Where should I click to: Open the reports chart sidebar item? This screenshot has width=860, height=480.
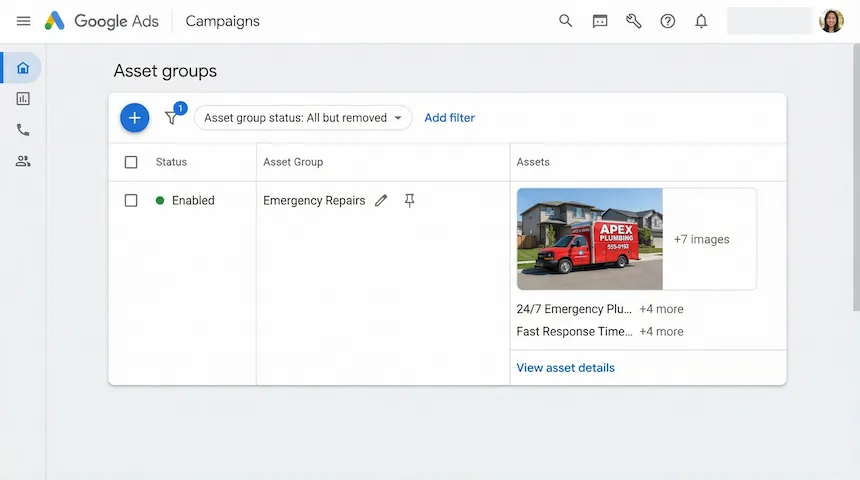(x=23, y=99)
